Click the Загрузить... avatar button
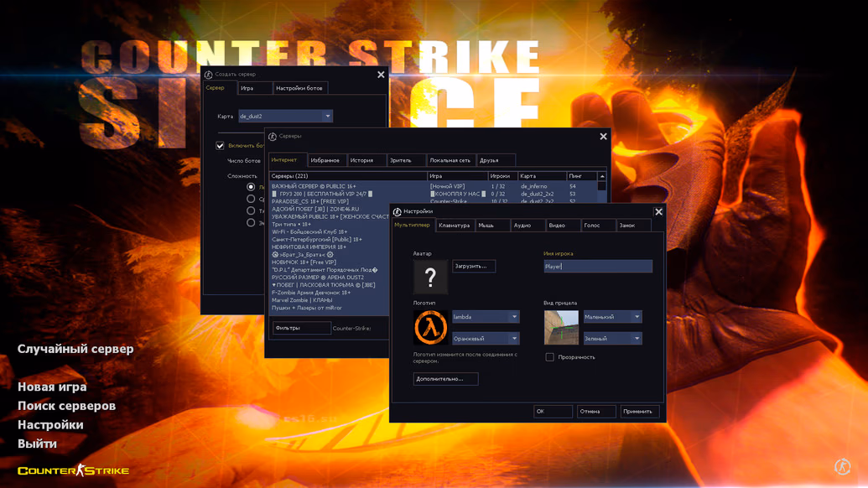 point(473,266)
